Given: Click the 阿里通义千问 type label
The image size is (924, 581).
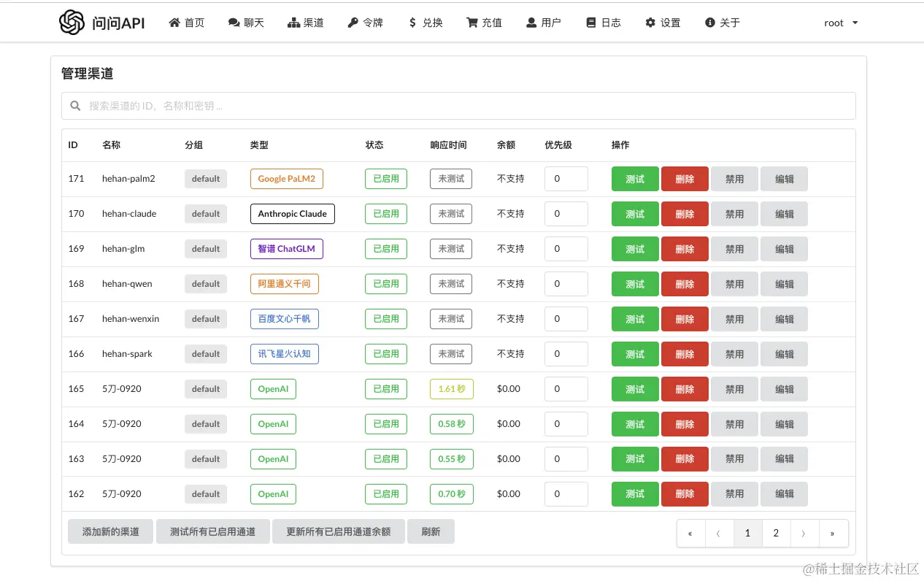Looking at the screenshot, I should coord(285,284).
